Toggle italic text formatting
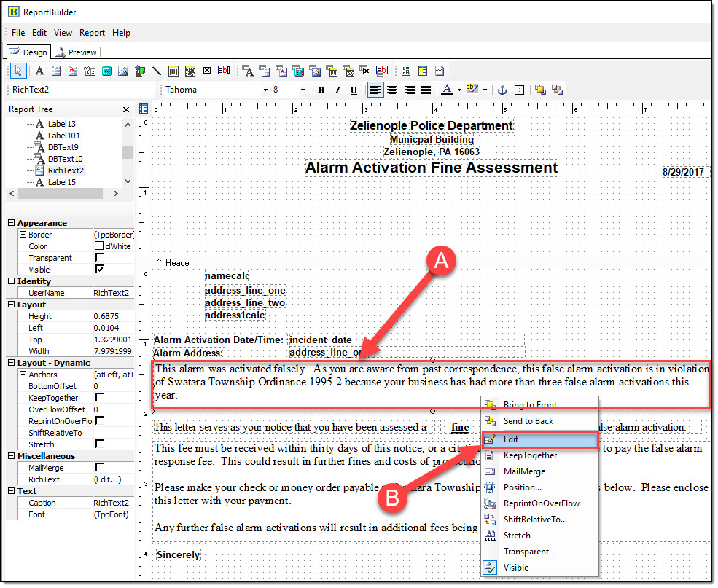718x588 pixels. [x=337, y=90]
